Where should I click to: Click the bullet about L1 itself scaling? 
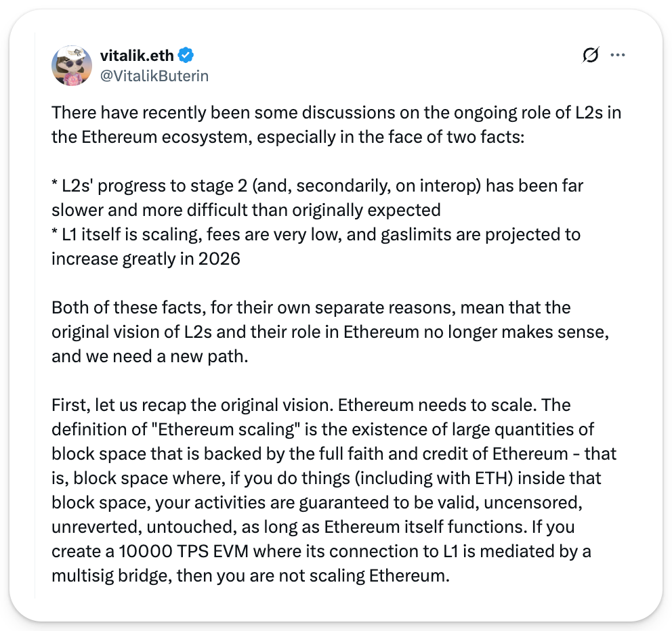pos(316,234)
